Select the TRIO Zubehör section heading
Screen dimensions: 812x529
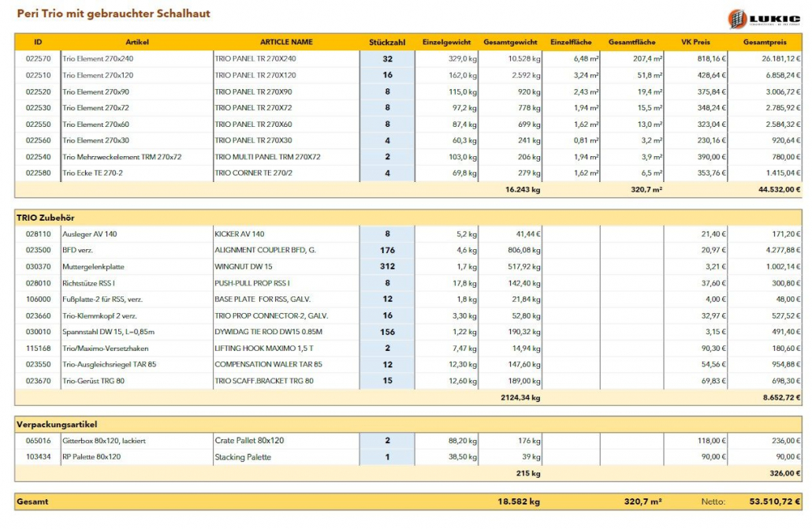(x=46, y=217)
